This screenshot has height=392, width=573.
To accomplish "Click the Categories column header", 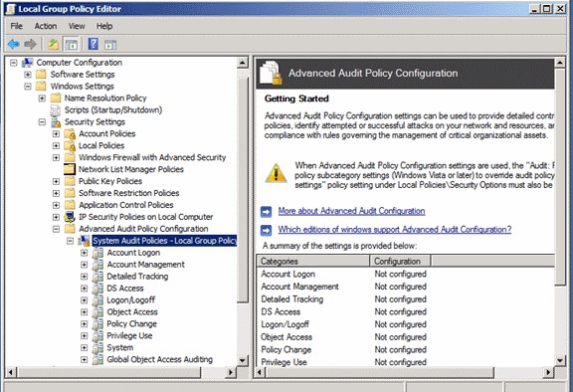I will [x=313, y=261].
